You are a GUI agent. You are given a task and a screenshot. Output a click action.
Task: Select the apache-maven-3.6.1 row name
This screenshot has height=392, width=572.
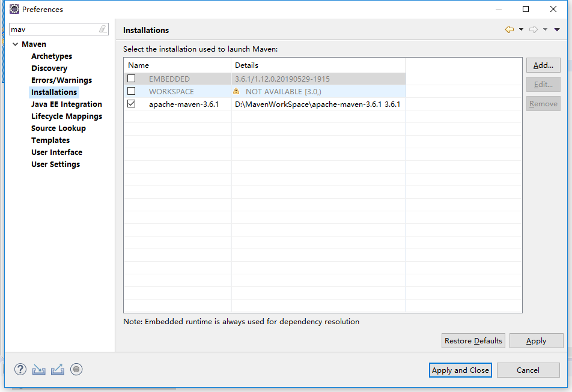click(184, 104)
